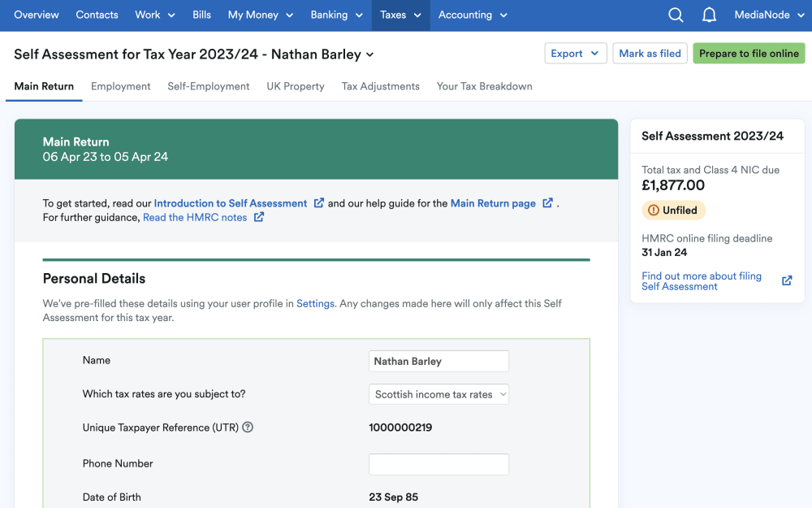Open the notifications bell
This screenshot has width=812, height=508.
pyautogui.click(x=709, y=15)
